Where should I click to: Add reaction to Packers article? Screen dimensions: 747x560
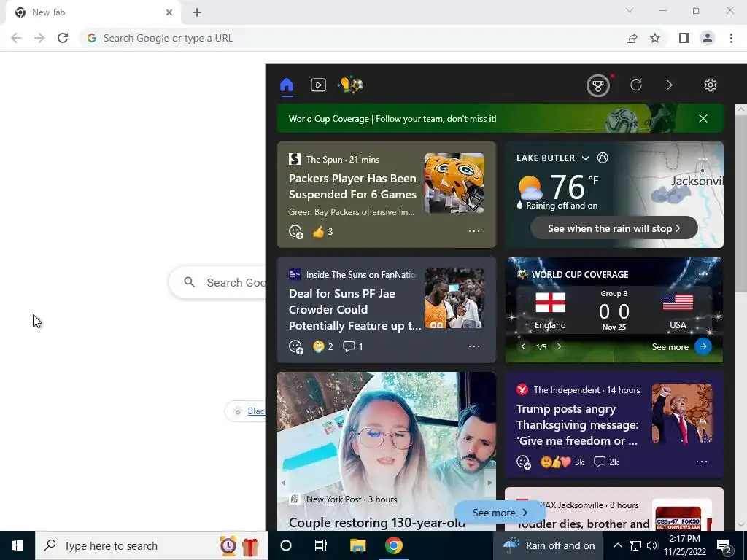click(296, 232)
